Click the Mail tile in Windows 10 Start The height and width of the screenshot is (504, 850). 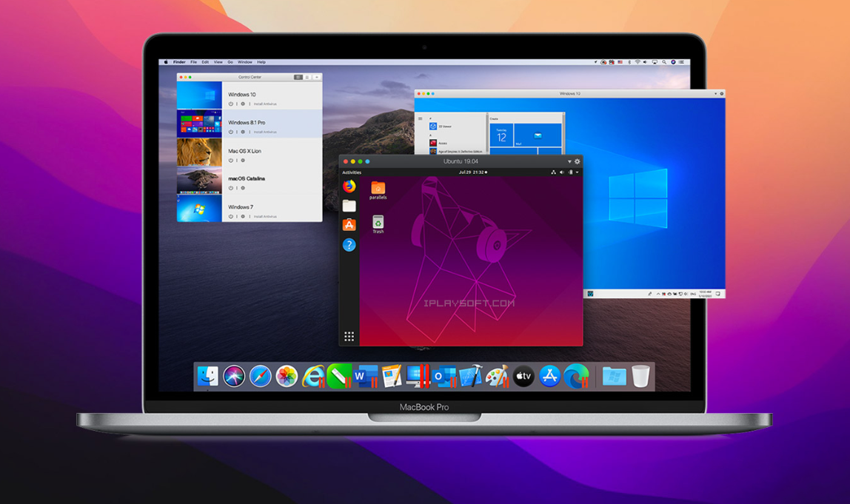click(x=538, y=135)
